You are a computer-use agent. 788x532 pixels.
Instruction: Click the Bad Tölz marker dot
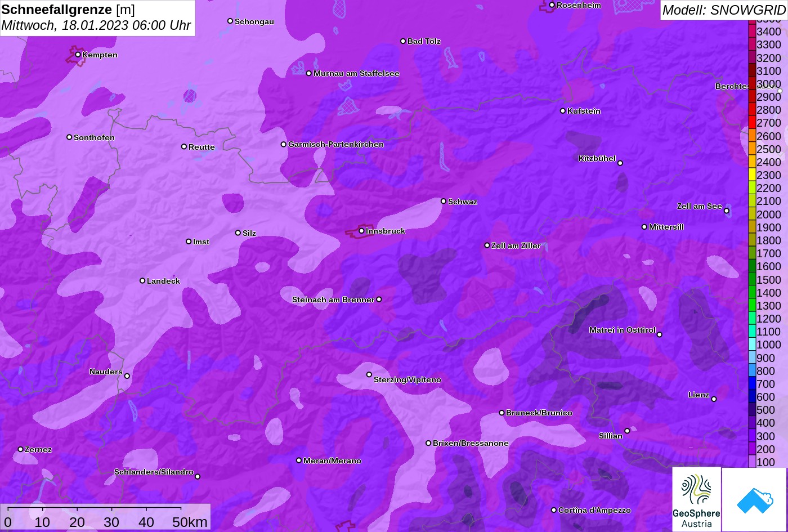(x=403, y=41)
